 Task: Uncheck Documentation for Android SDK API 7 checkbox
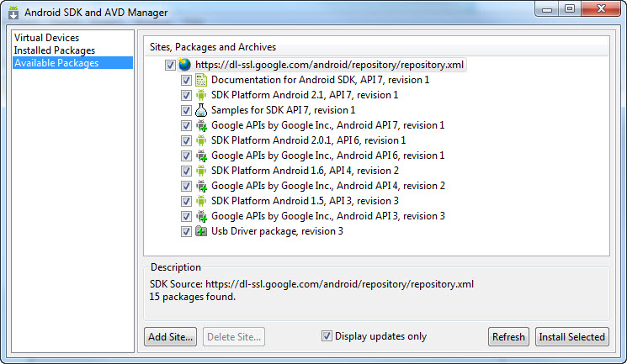pyautogui.click(x=186, y=80)
